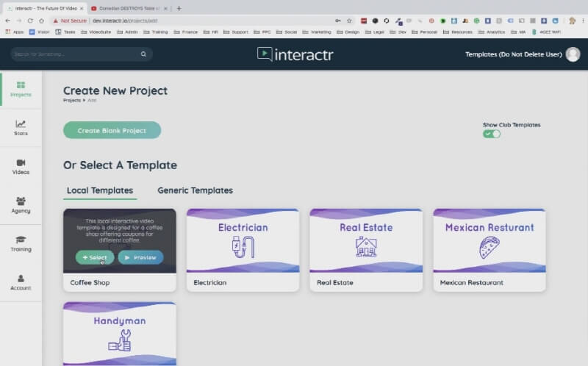Click the browser back arrow
Image resolution: width=588 pixels, height=366 pixels.
tap(7, 21)
